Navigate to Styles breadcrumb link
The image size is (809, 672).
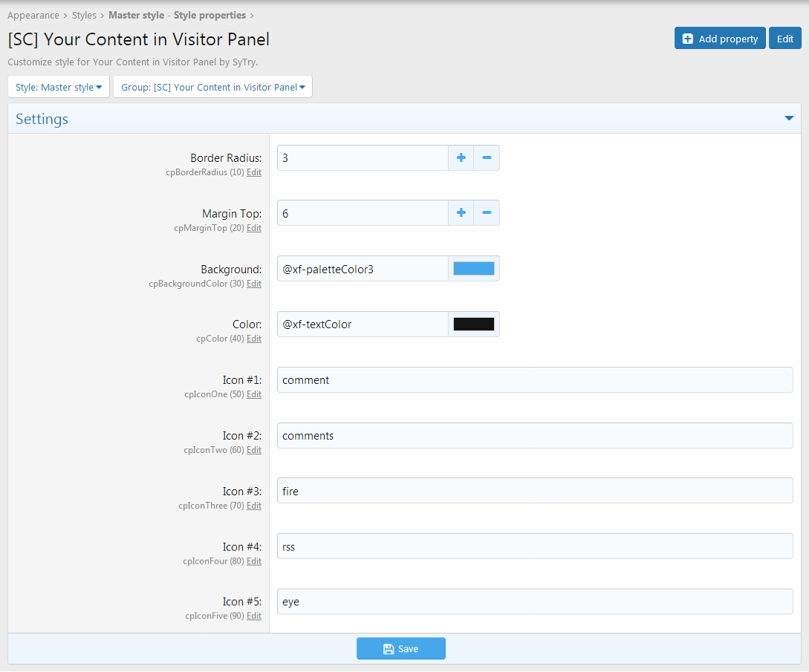click(84, 15)
